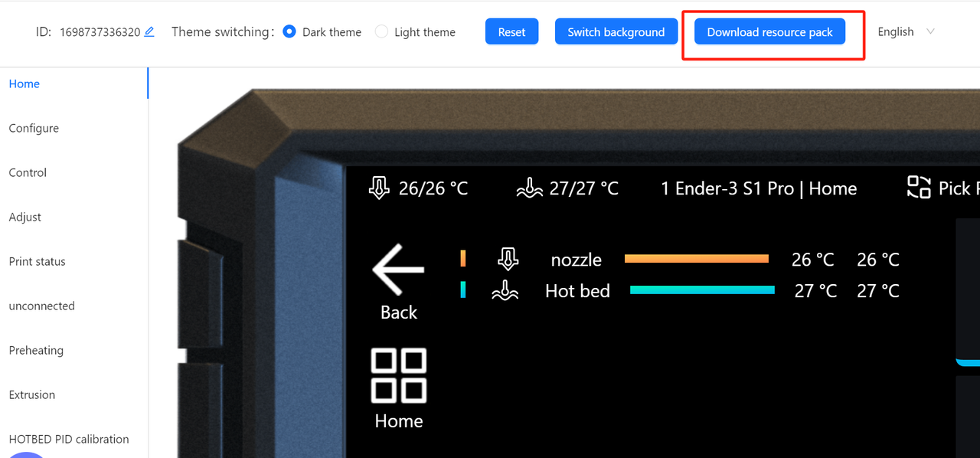Click the Switch background button

click(616, 31)
